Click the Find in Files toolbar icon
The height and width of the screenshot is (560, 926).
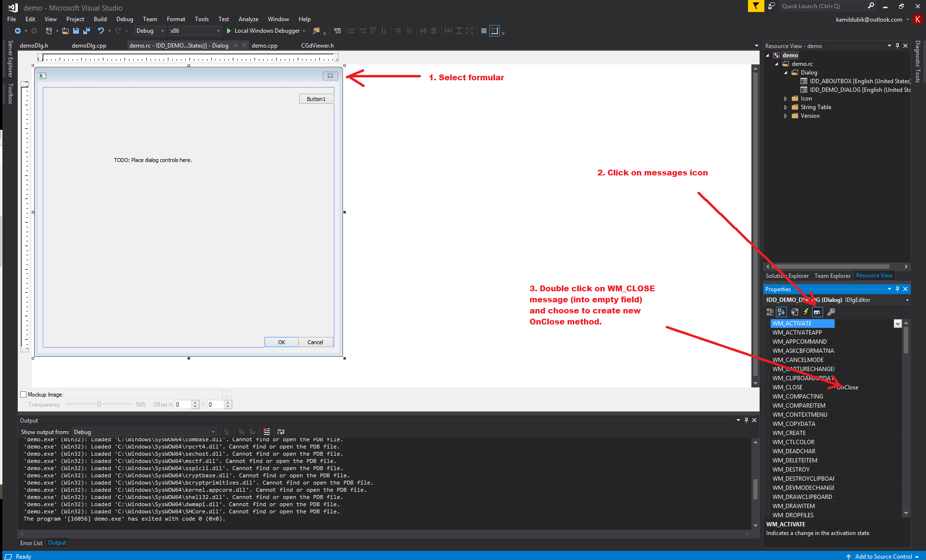pos(316,31)
